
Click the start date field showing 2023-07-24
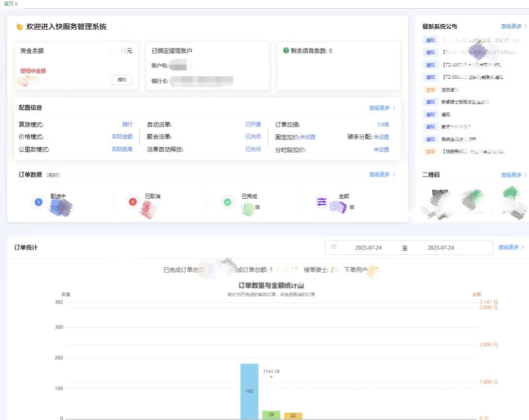(370, 247)
